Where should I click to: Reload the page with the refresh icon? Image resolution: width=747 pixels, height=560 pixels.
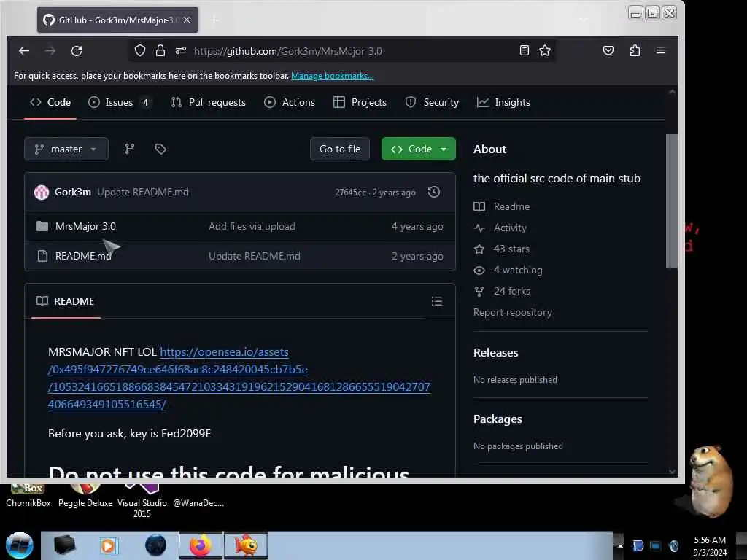[x=77, y=51]
